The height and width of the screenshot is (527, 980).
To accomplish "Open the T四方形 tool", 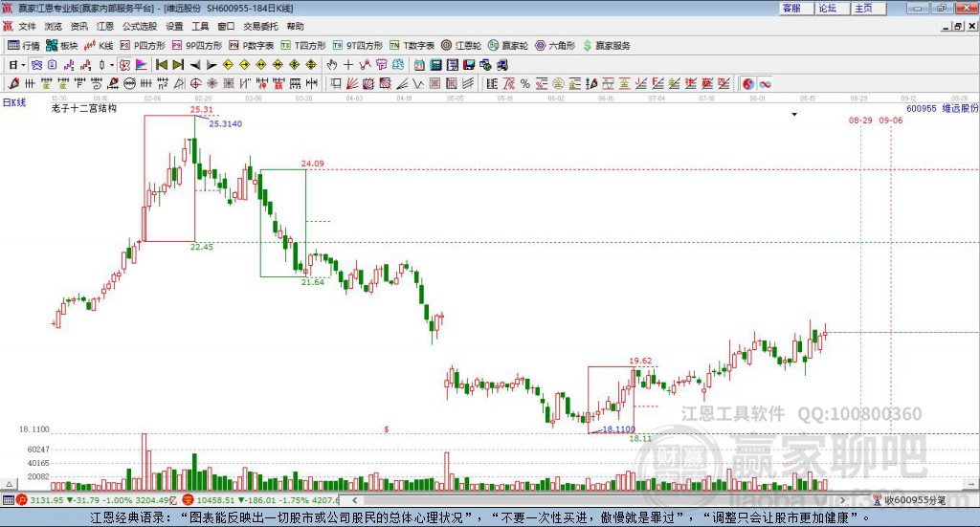I will tap(303, 46).
